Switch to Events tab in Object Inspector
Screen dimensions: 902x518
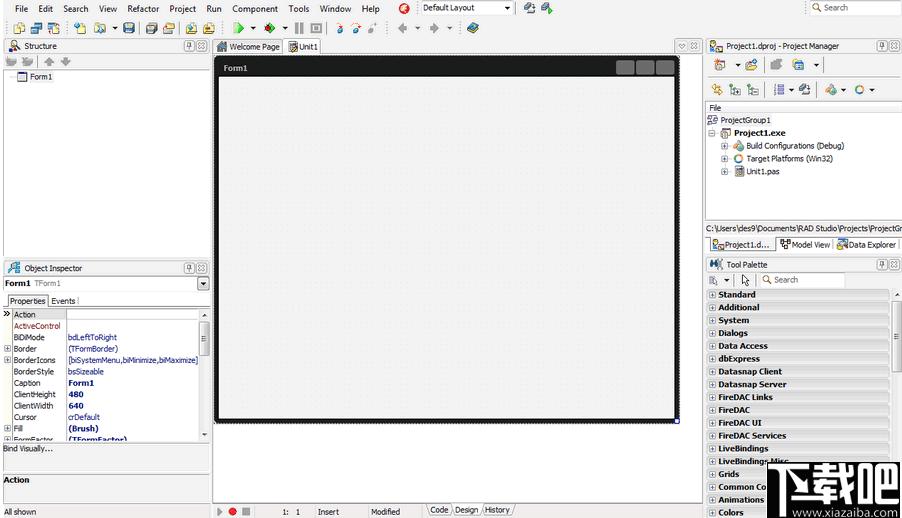pos(63,301)
